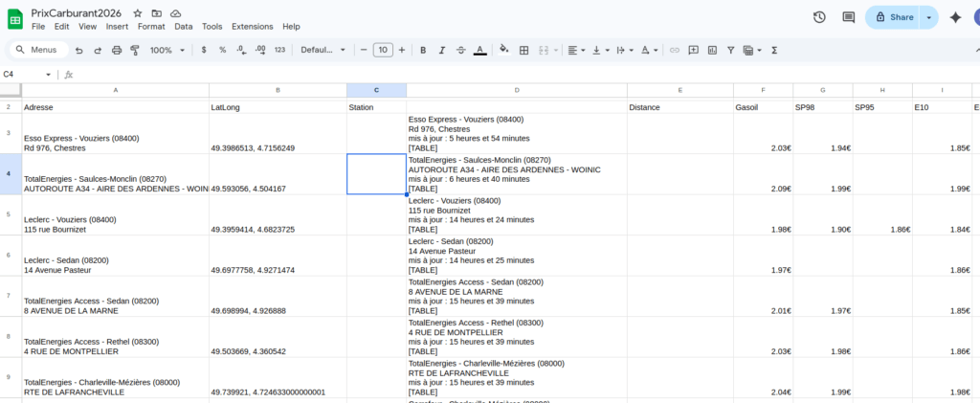Redo the last action

(x=98, y=50)
